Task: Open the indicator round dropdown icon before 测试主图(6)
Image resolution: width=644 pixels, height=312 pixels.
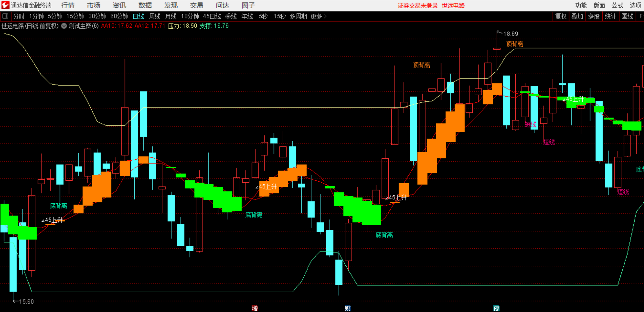Action: (64, 26)
